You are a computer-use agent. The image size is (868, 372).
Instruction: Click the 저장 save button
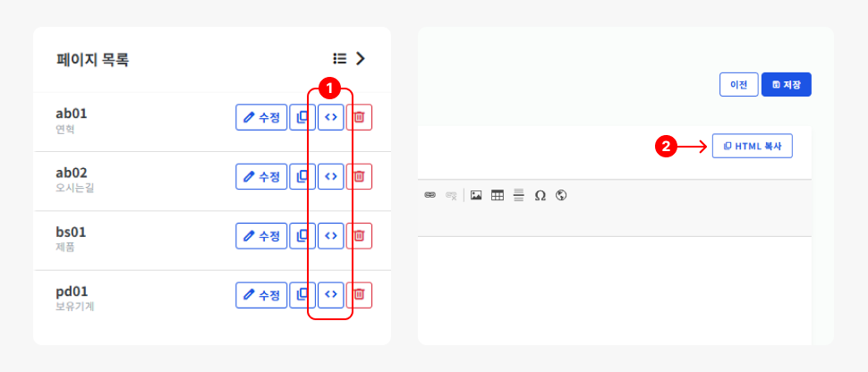click(786, 85)
